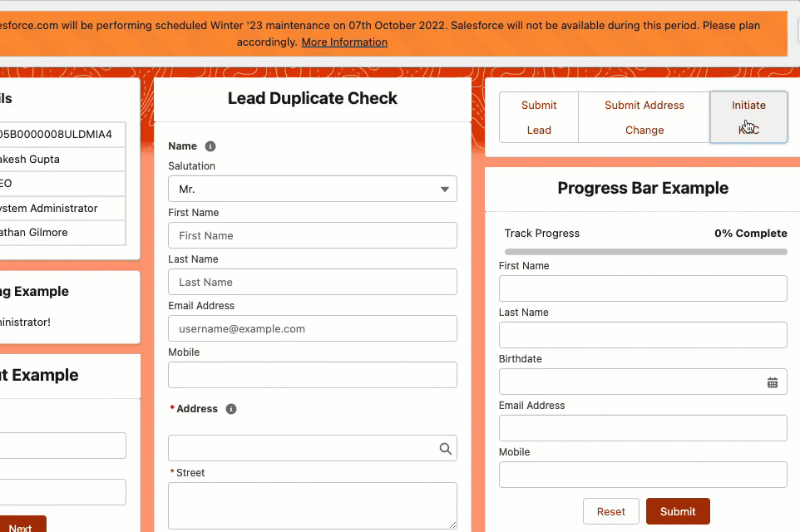Click the info icon next to Address

point(231,408)
